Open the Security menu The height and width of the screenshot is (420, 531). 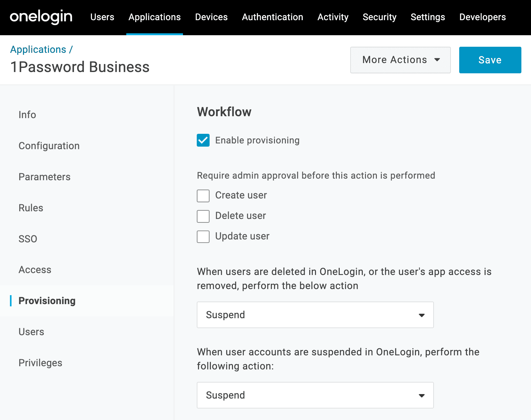[x=379, y=17]
